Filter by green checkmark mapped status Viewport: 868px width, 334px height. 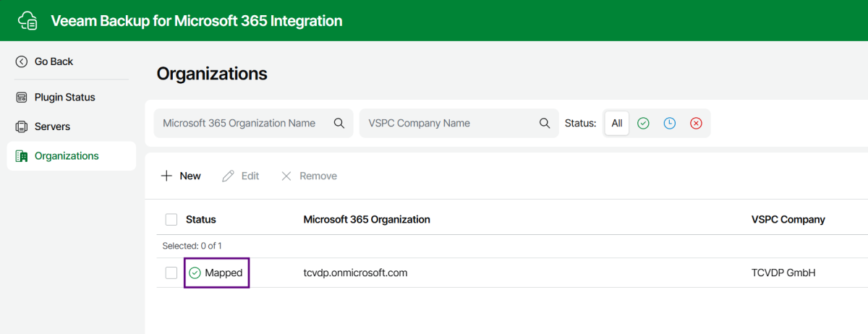point(643,124)
